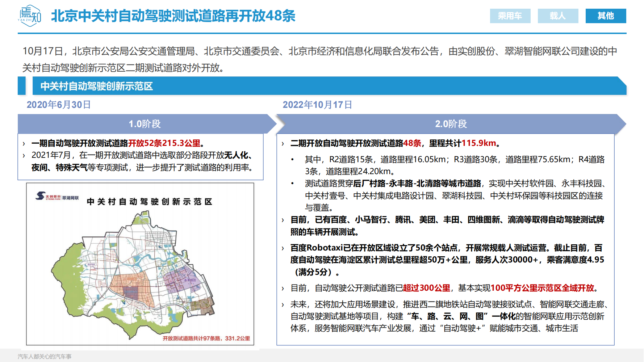
Task: Select the paragraph starting with 目前，已有百度、小马智行
Action: 447,226
